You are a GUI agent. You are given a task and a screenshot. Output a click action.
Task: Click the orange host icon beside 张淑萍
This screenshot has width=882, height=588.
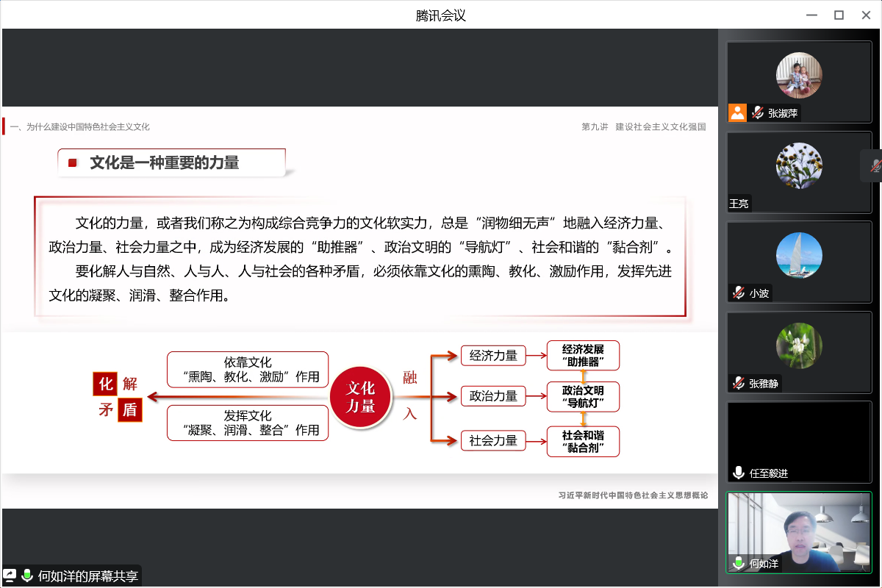coord(737,112)
